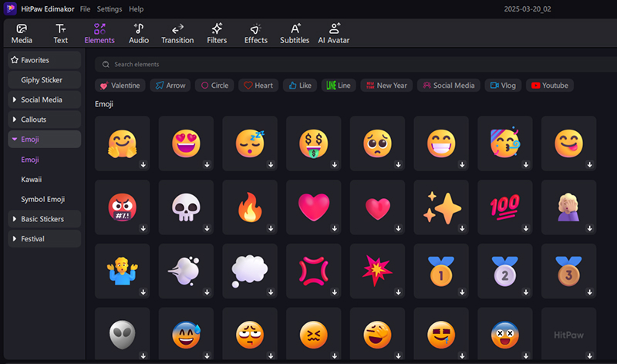Select the fire emoji
The height and width of the screenshot is (364, 617).
click(x=250, y=207)
